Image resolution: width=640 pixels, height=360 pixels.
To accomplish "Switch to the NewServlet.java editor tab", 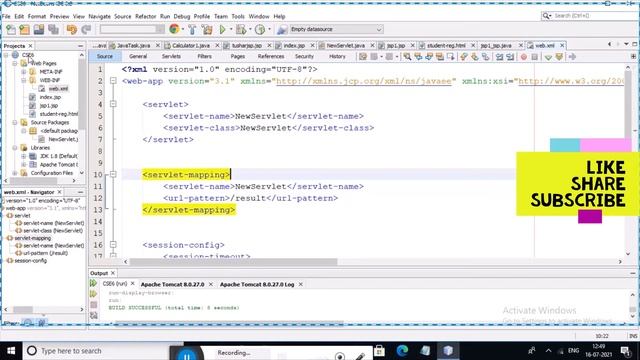I will point(345,45).
